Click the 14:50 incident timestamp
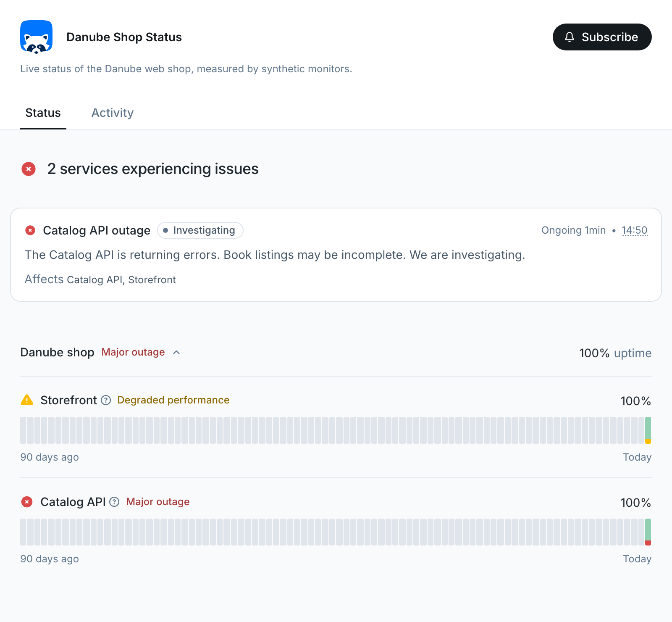 [x=634, y=230]
